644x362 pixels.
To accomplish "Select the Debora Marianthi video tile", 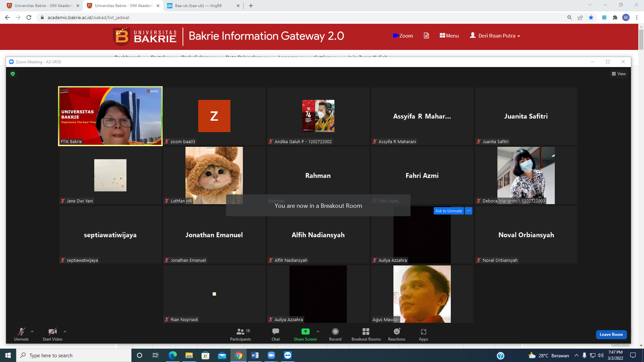I will 526,175.
